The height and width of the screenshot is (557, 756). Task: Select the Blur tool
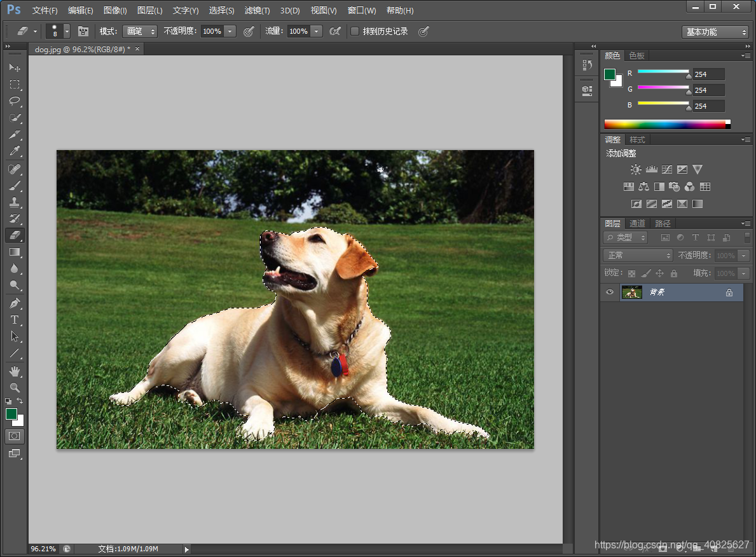[15, 268]
